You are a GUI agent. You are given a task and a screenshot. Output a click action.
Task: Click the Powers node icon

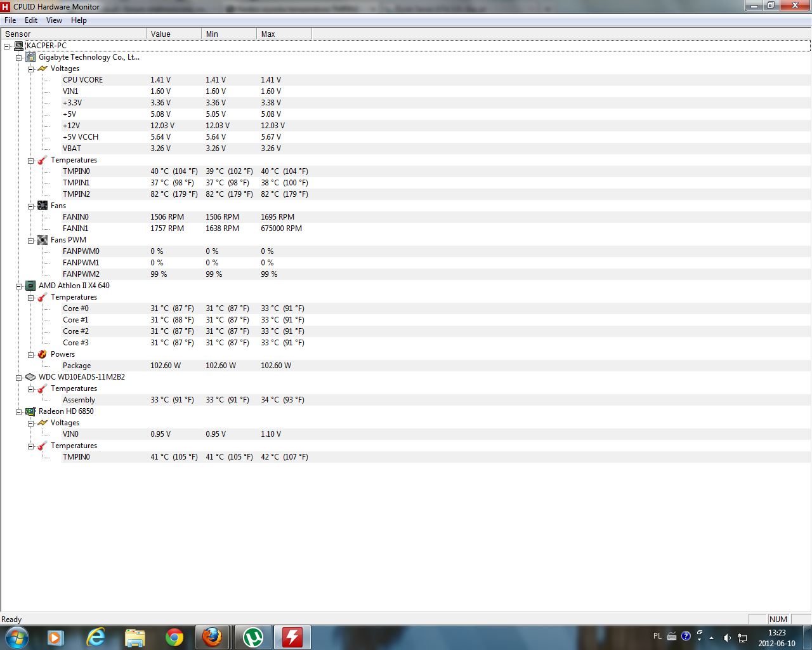coord(43,354)
